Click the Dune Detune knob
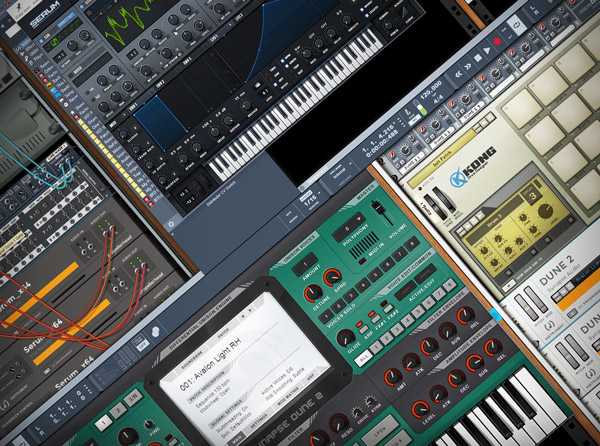600x446 pixels. pos(313,293)
